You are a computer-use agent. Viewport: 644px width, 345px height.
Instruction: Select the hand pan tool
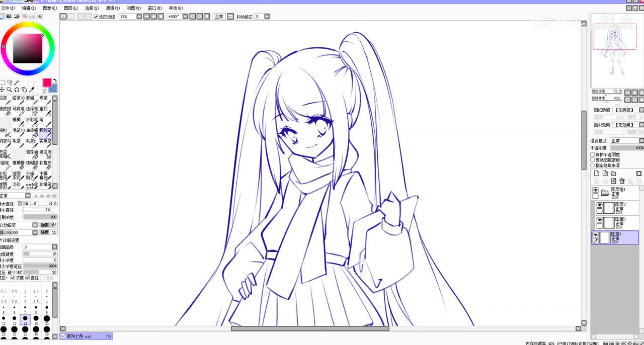[x=24, y=90]
